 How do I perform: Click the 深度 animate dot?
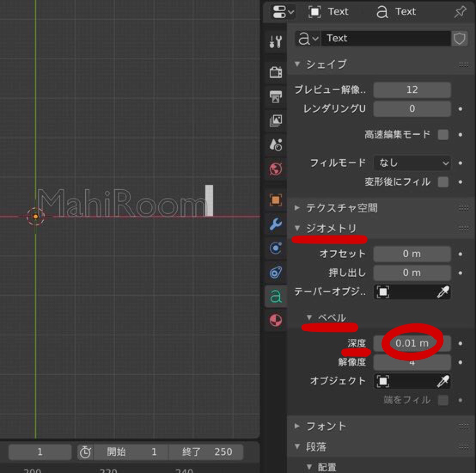coord(460,344)
